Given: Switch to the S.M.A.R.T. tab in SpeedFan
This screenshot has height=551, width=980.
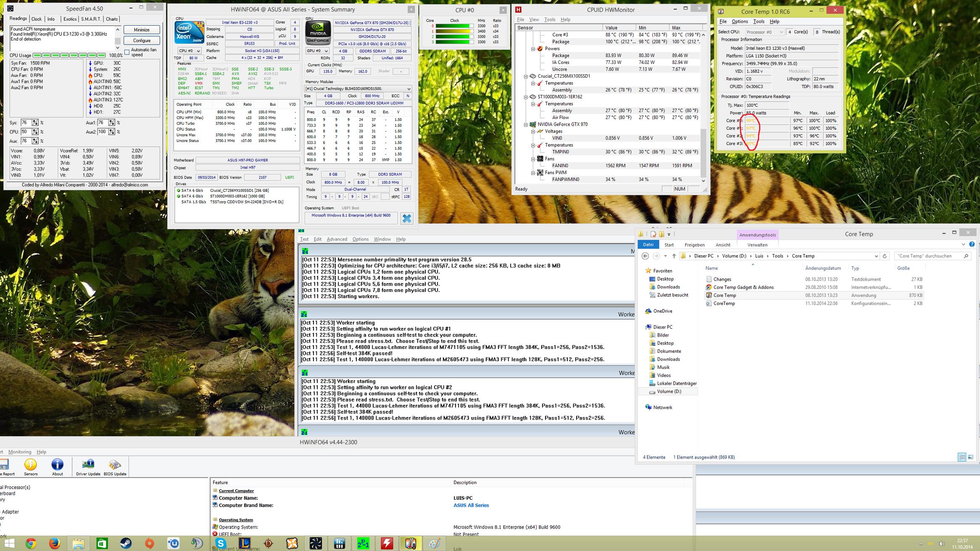Looking at the screenshot, I should pyautogui.click(x=91, y=19).
